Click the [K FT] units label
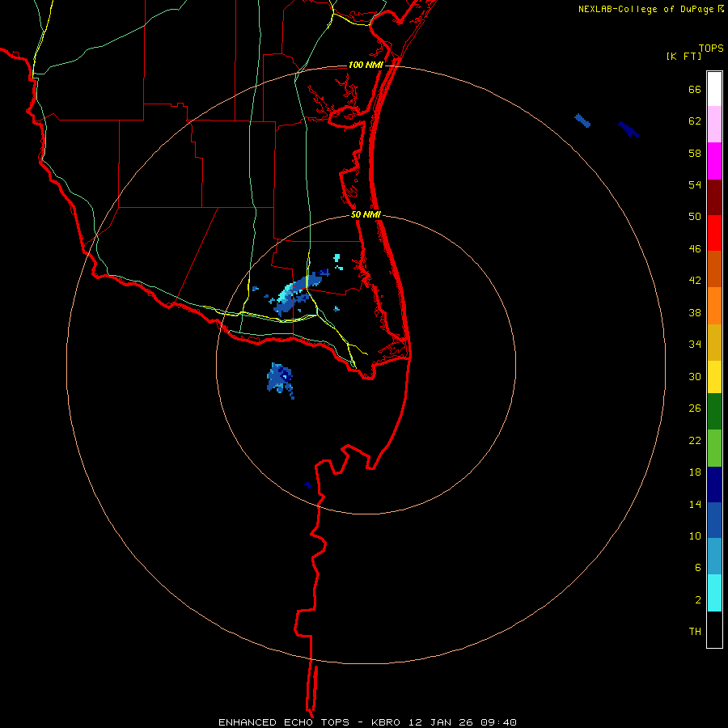The width and height of the screenshot is (728, 728). pos(684,56)
